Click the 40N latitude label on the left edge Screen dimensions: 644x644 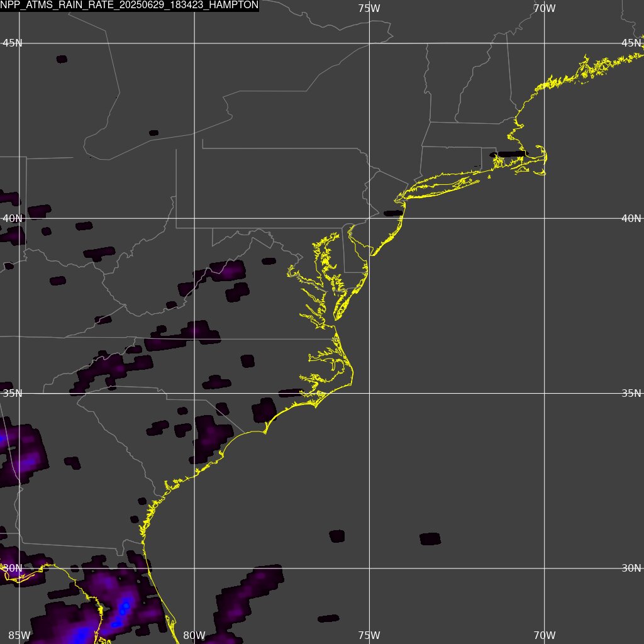tap(13, 218)
